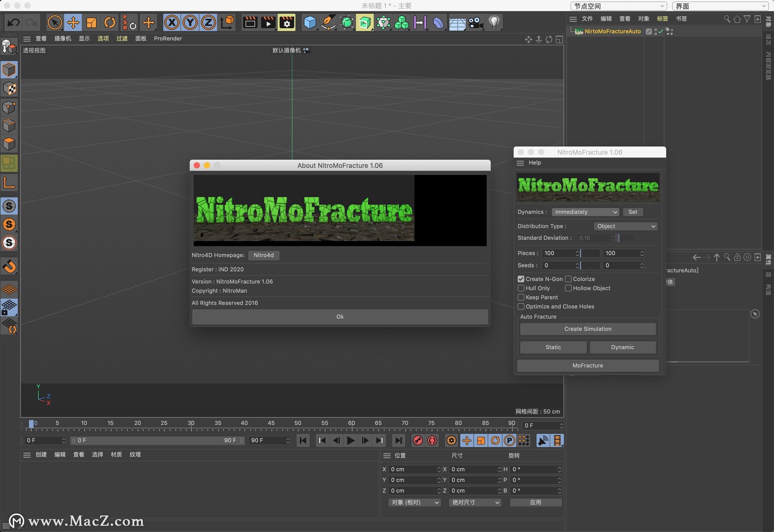Open the 标签 menu in object manager
774x532 pixels.
coord(662,19)
